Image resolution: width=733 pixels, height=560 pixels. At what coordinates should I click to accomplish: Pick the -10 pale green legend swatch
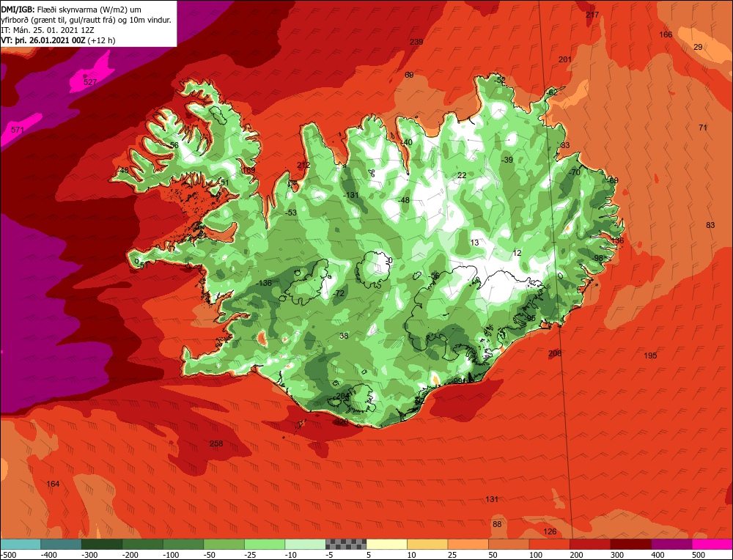tap(305, 544)
